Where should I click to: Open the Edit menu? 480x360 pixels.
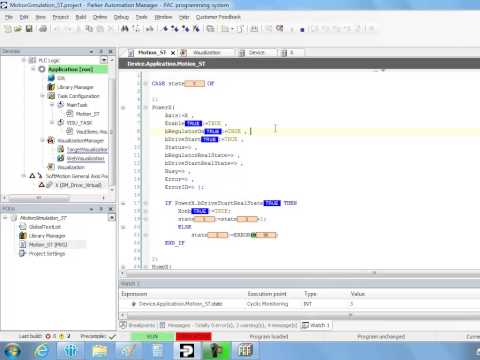(24, 17)
